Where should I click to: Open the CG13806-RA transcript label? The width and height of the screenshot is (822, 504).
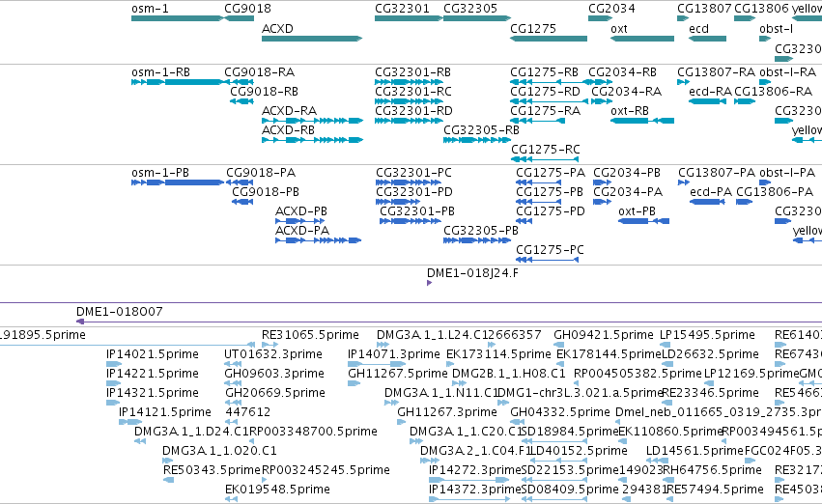774,92
